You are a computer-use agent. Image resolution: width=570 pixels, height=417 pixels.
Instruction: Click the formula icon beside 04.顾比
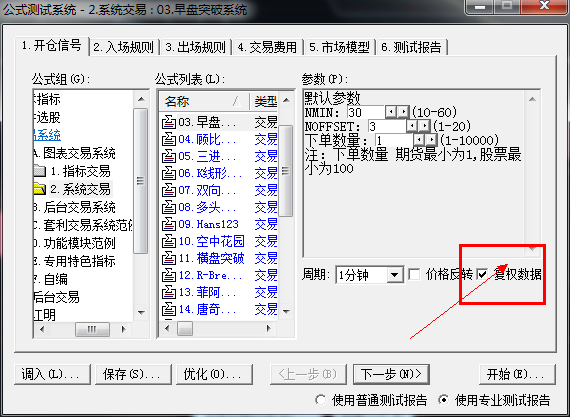pos(169,139)
